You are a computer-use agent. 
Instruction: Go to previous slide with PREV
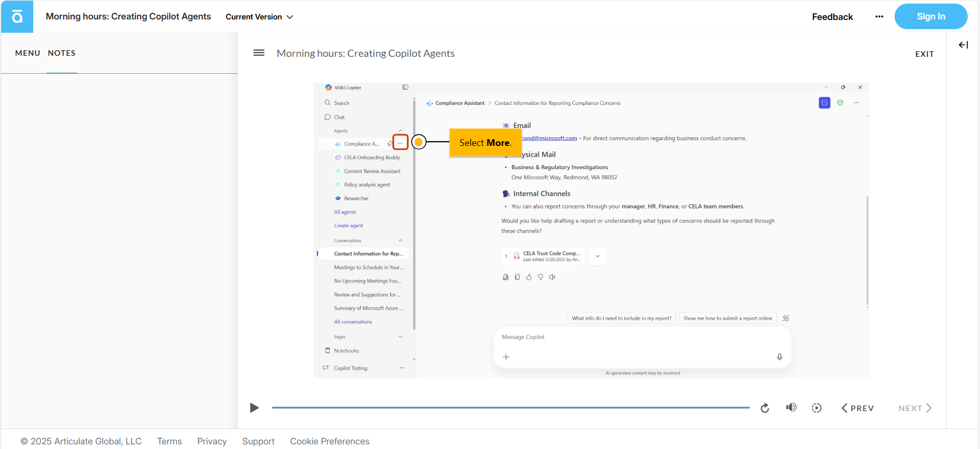(x=858, y=408)
